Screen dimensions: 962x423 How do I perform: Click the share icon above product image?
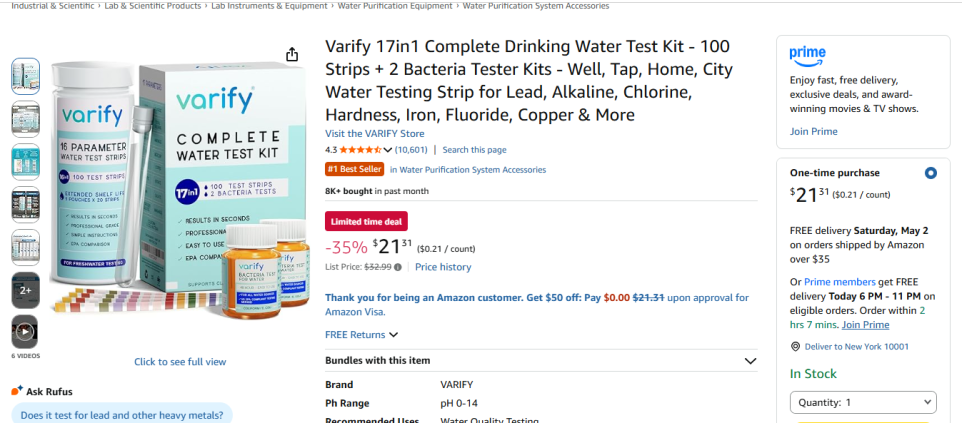point(291,55)
